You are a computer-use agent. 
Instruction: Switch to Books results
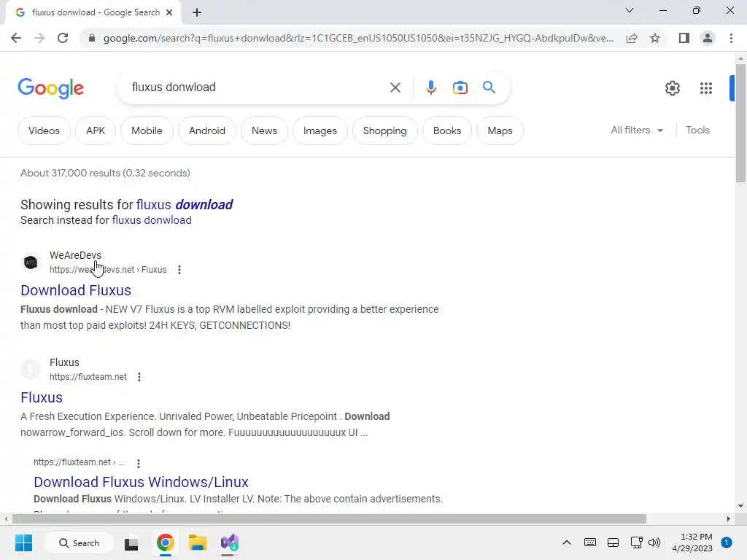pos(447,131)
